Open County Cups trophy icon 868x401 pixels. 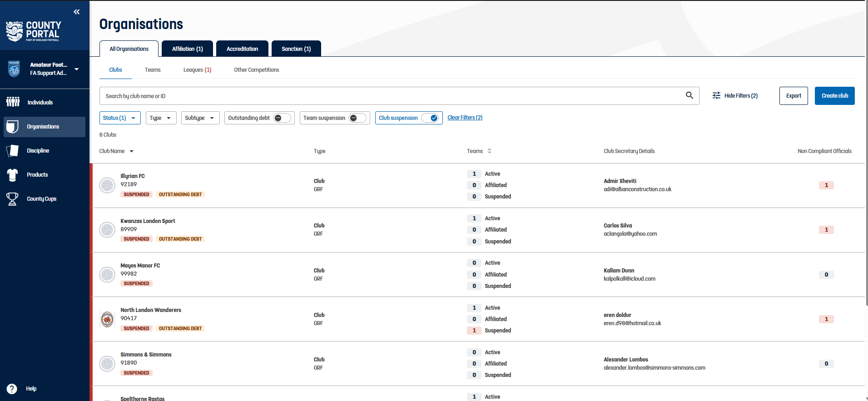click(12, 199)
